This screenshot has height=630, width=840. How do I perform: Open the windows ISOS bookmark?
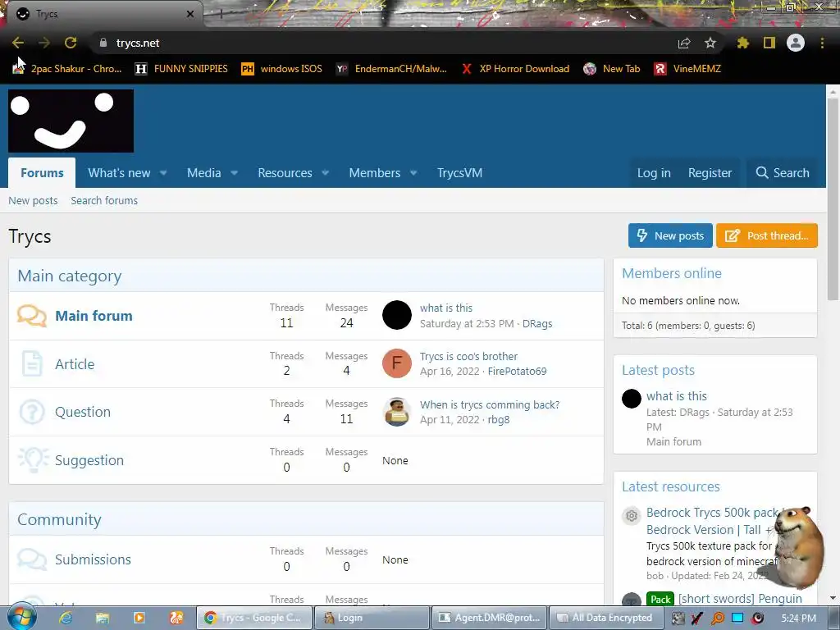tap(282, 69)
